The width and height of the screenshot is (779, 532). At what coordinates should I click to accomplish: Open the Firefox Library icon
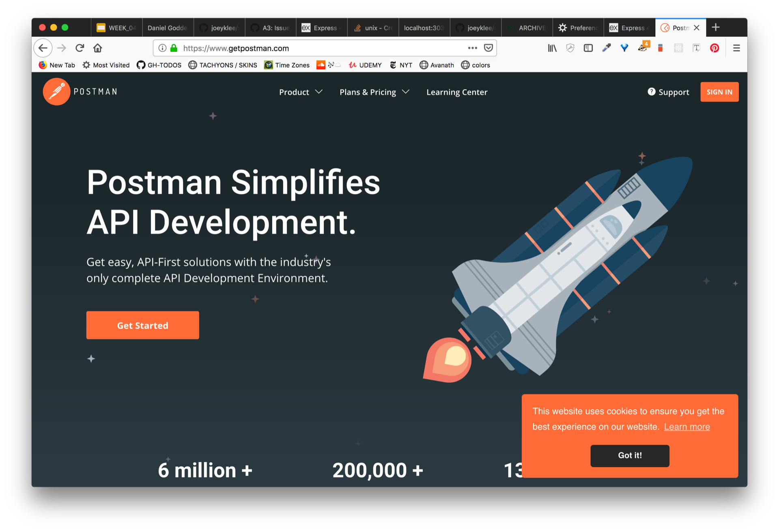(x=552, y=48)
